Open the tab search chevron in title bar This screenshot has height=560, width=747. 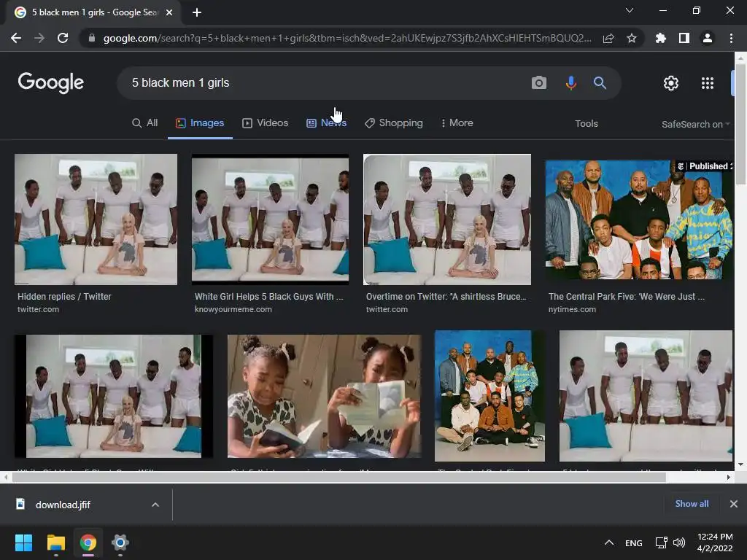click(630, 10)
